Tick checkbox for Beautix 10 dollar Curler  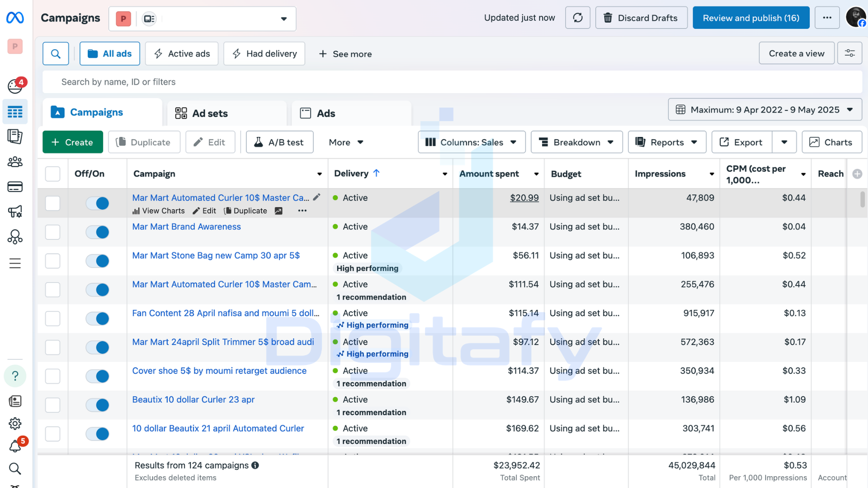point(52,405)
